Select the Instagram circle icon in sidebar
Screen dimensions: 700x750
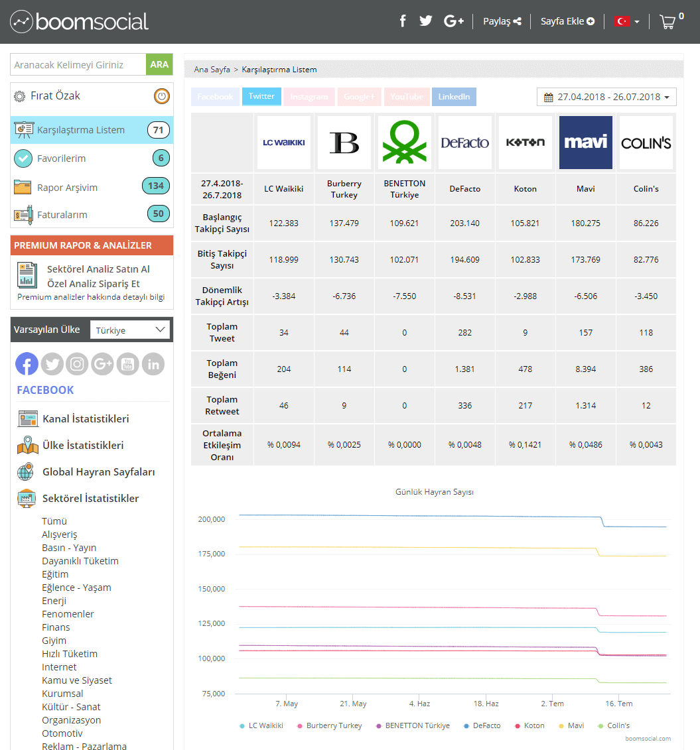pos(77,364)
